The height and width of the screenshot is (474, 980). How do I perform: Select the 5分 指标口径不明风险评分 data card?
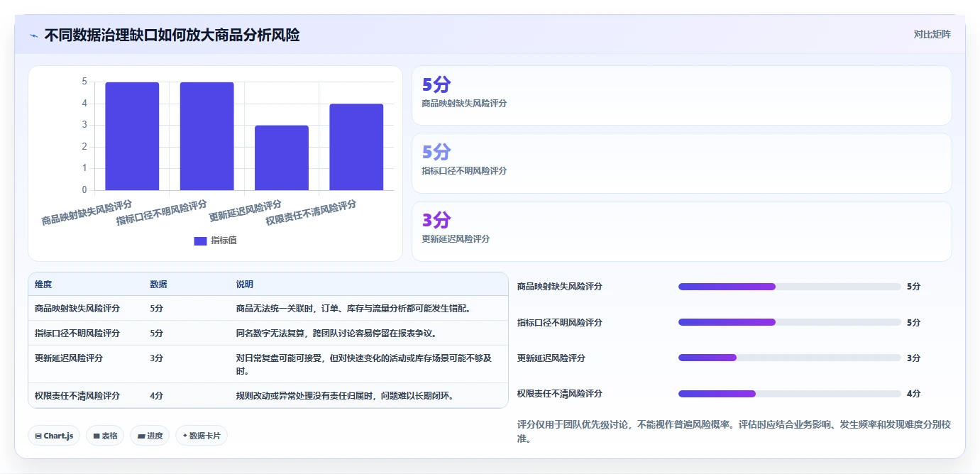point(681,163)
